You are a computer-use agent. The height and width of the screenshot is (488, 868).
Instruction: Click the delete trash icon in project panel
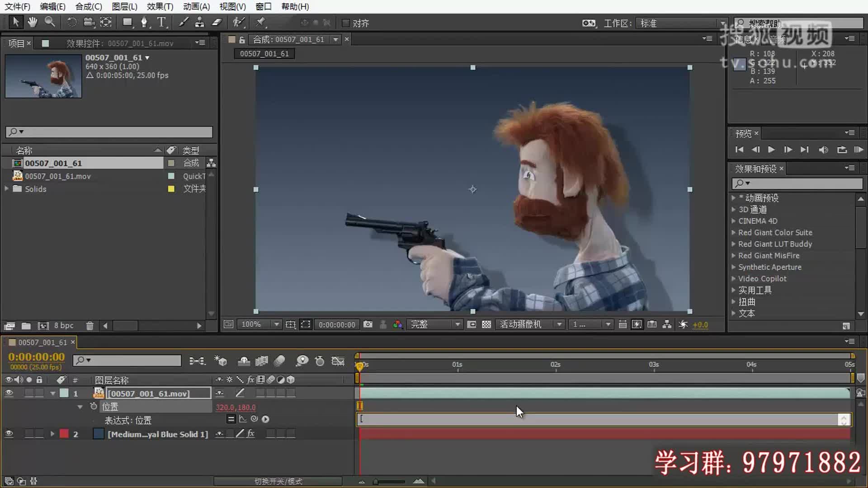pos(90,325)
